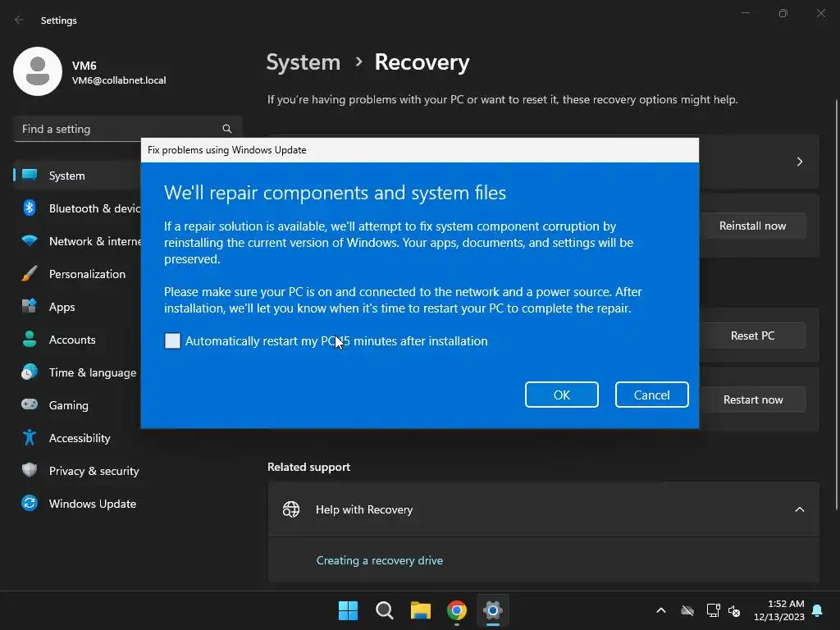Click VM6@collabnet.local account text
The height and width of the screenshot is (630, 840).
(119, 80)
